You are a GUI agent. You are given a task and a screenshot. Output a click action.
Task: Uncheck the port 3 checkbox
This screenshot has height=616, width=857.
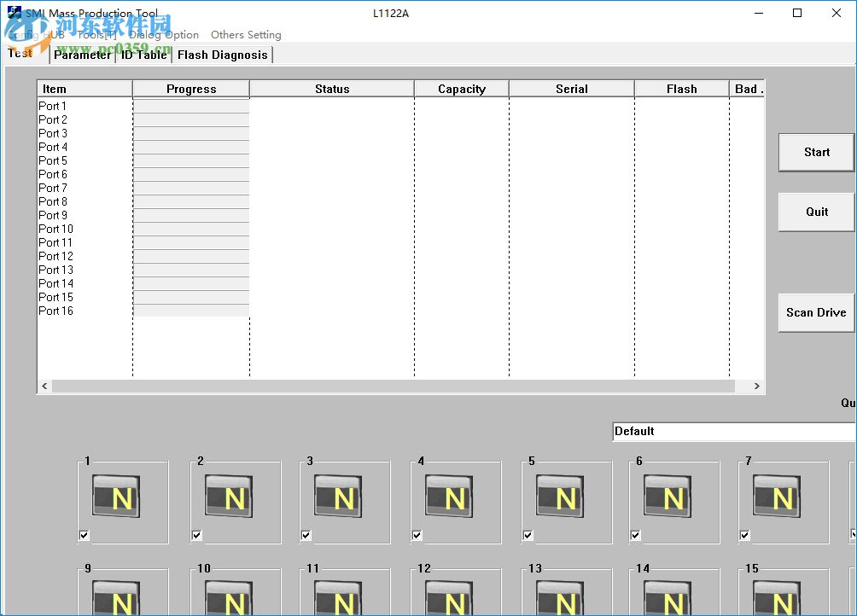(x=306, y=535)
